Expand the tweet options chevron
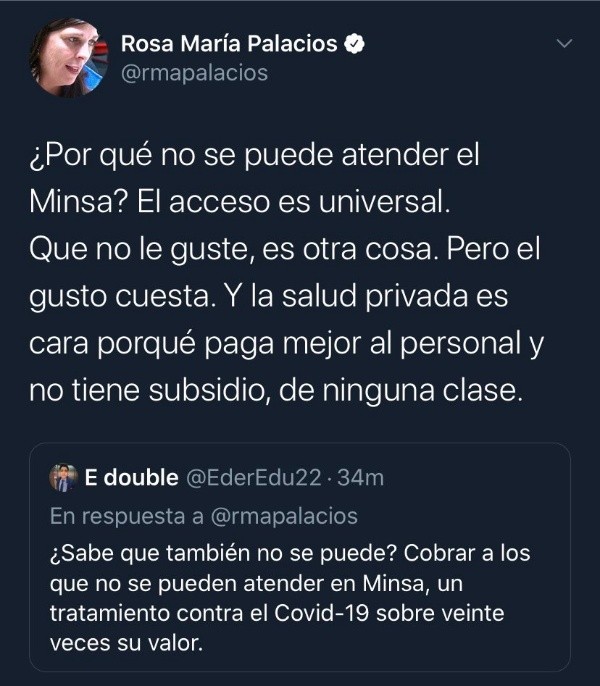Image resolution: width=600 pixels, height=686 pixels. (x=564, y=43)
